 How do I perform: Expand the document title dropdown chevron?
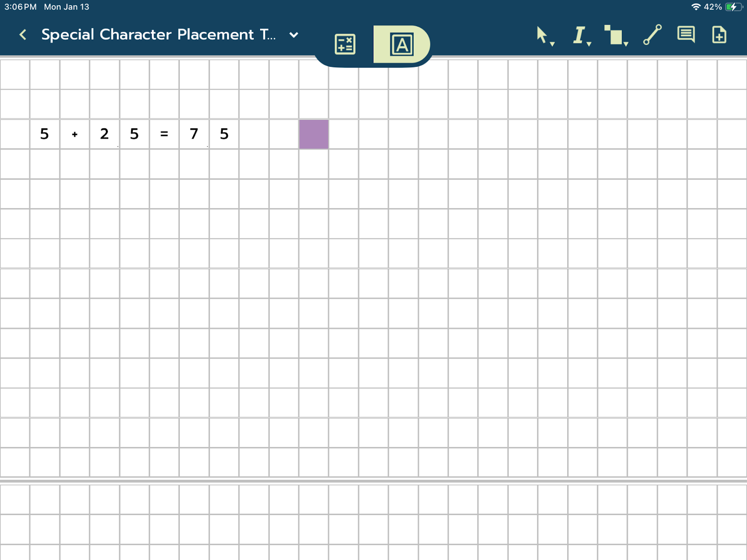(294, 35)
